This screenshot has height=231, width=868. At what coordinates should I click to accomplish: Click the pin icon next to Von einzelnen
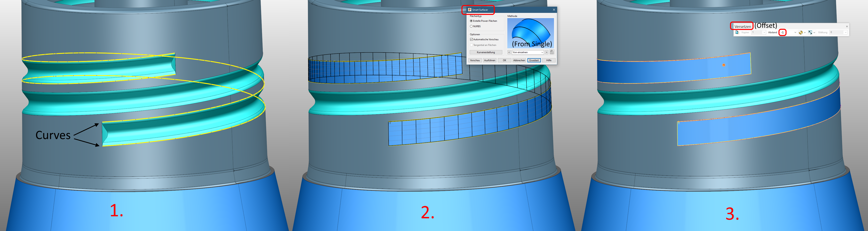pyautogui.click(x=552, y=52)
